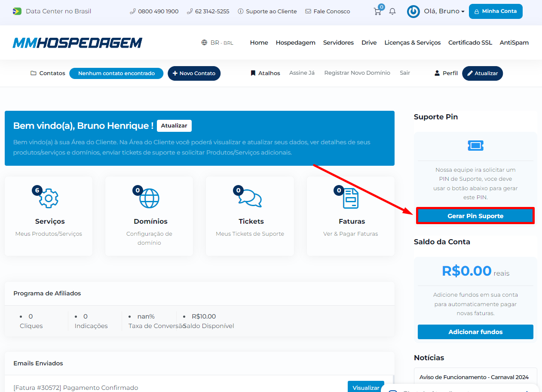This screenshot has height=392, width=542.
Task: Click the Domínios globe icon
Action: (149, 198)
